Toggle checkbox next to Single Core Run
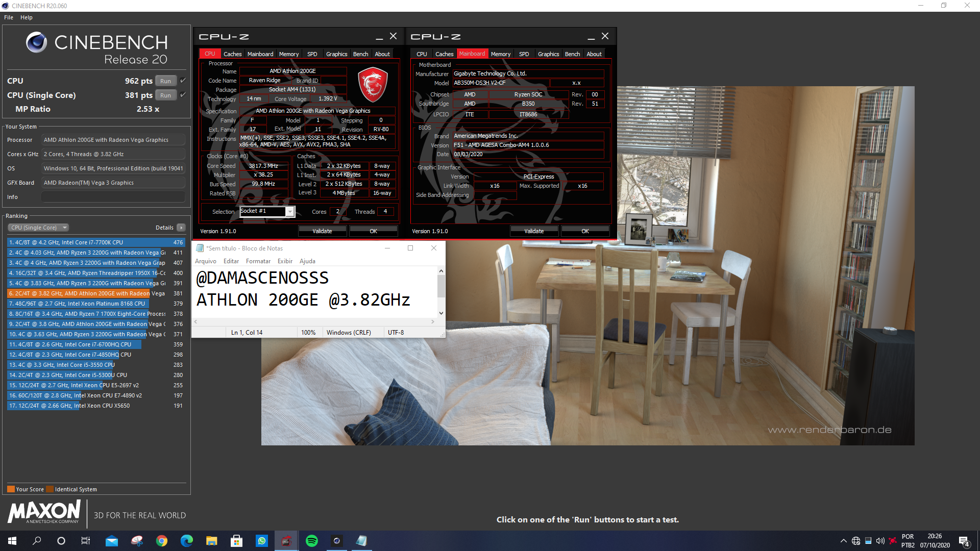 [183, 95]
